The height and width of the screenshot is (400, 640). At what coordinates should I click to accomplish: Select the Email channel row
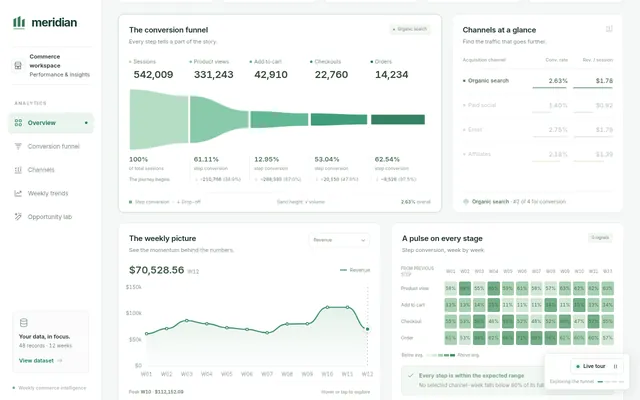538,130
